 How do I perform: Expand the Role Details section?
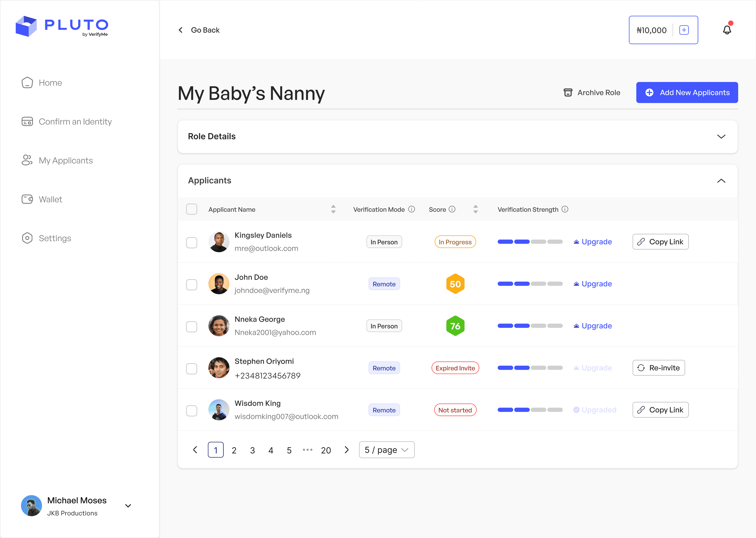[721, 136]
